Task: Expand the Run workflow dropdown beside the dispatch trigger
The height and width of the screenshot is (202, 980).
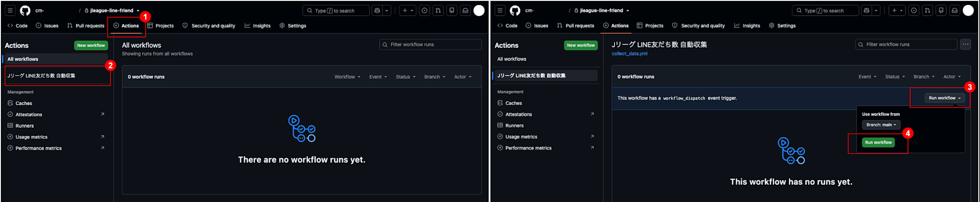Action: (945, 98)
